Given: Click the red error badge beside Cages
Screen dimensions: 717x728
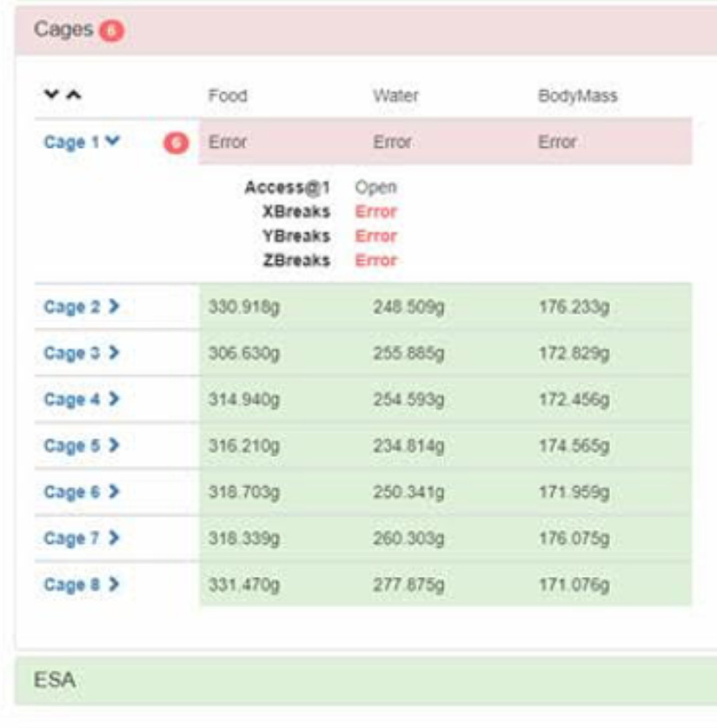Looking at the screenshot, I should (x=111, y=30).
